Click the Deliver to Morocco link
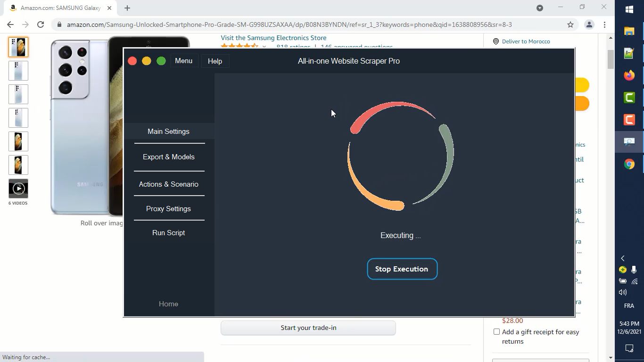The image size is (644, 362). coord(526,41)
